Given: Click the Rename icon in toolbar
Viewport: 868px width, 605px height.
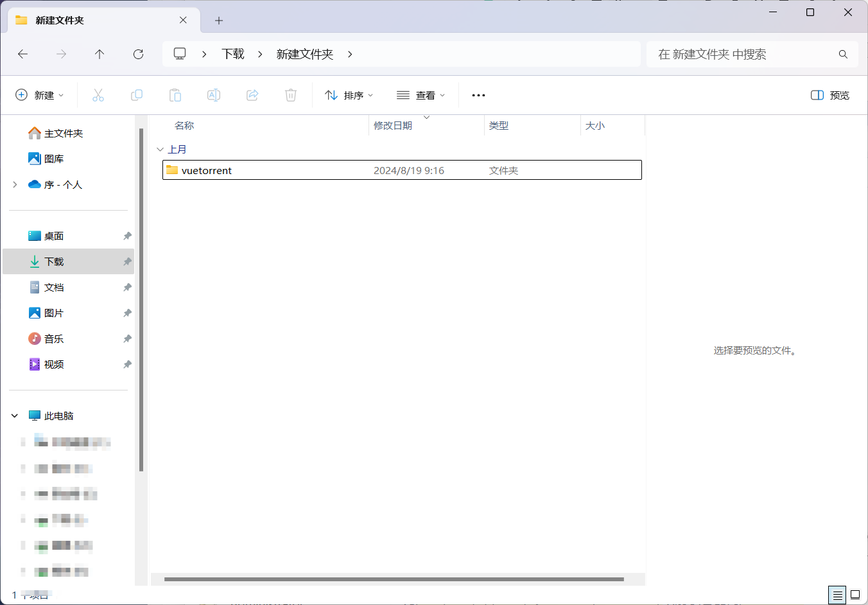Looking at the screenshot, I should point(214,95).
